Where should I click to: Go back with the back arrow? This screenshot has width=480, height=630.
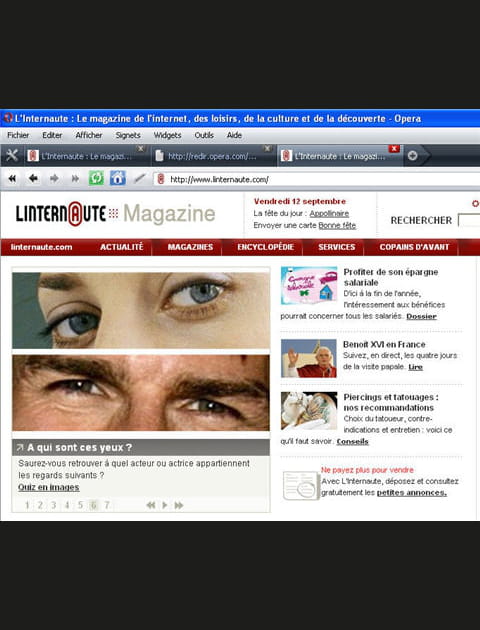[33, 178]
